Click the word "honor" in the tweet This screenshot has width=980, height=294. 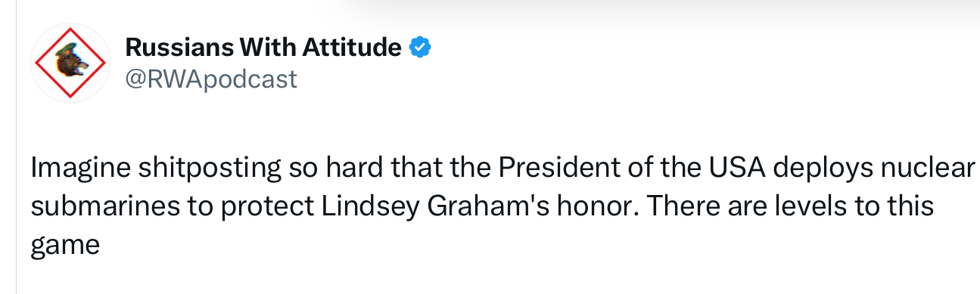pyautogui.click(x=551, y=207)
